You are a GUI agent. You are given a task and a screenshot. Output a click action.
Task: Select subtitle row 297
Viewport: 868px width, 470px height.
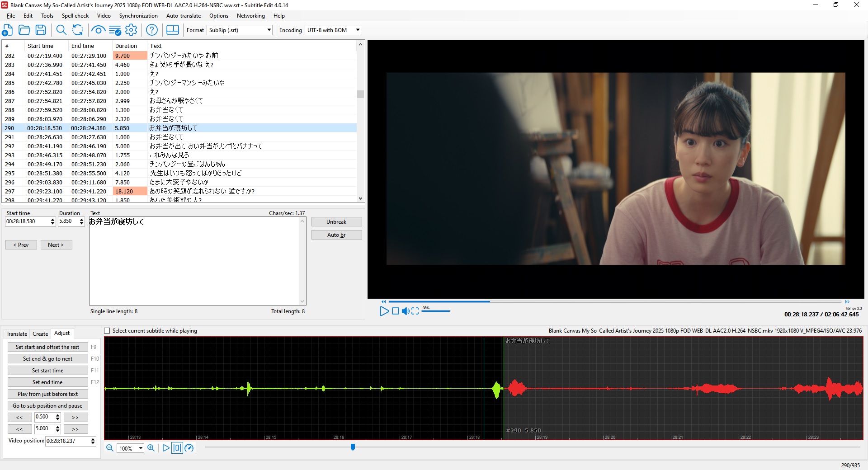pyautogui.click(x=179, y=191)
